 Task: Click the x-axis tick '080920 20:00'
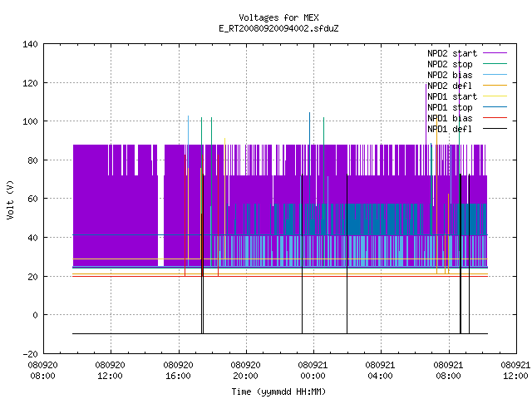tap(245, 371)
